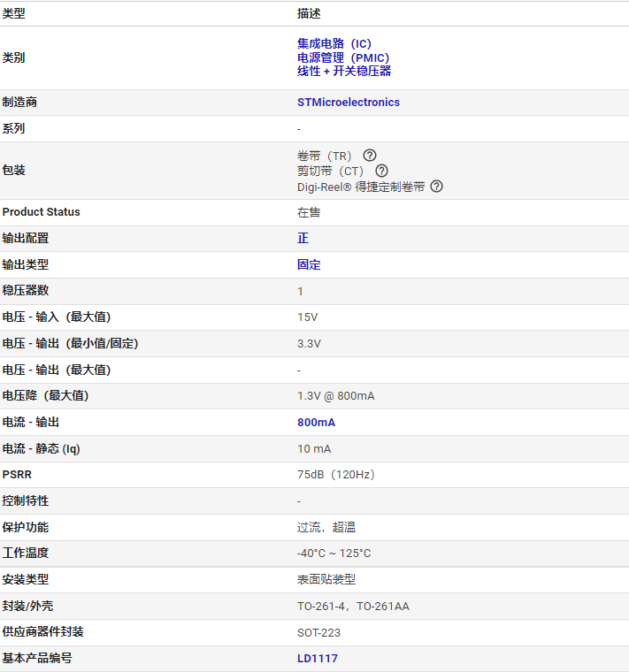Click the 15V input voltage value
Viewport: 629px width, 672px height.
(308, 317)
